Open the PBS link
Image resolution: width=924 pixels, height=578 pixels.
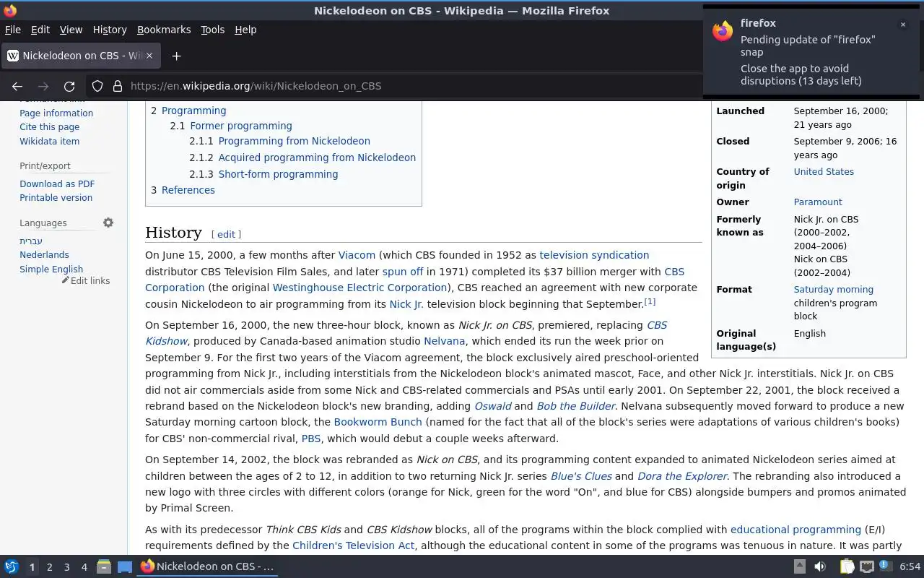311,439
